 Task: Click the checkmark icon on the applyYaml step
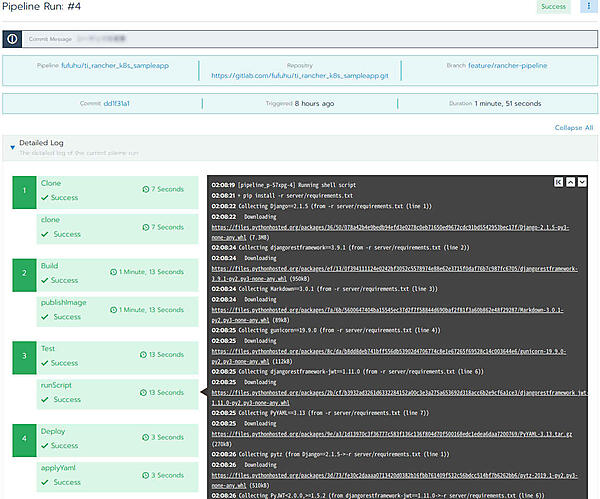(46, 484)
